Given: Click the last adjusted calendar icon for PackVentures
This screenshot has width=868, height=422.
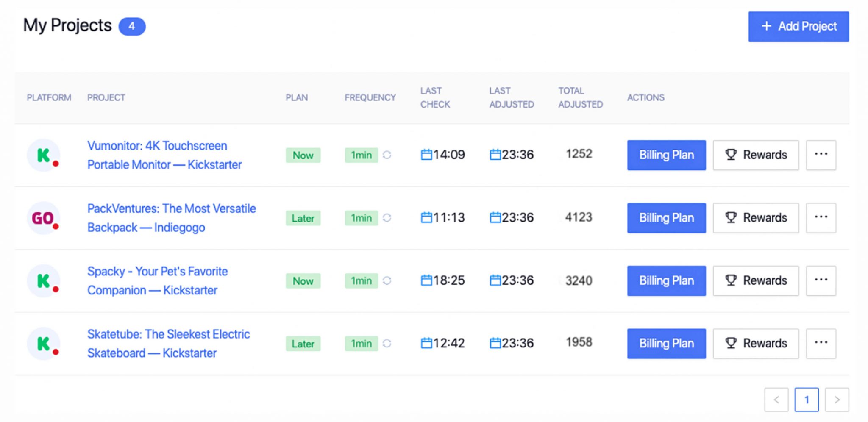Looking at the screenshot, I should [495, 217].
